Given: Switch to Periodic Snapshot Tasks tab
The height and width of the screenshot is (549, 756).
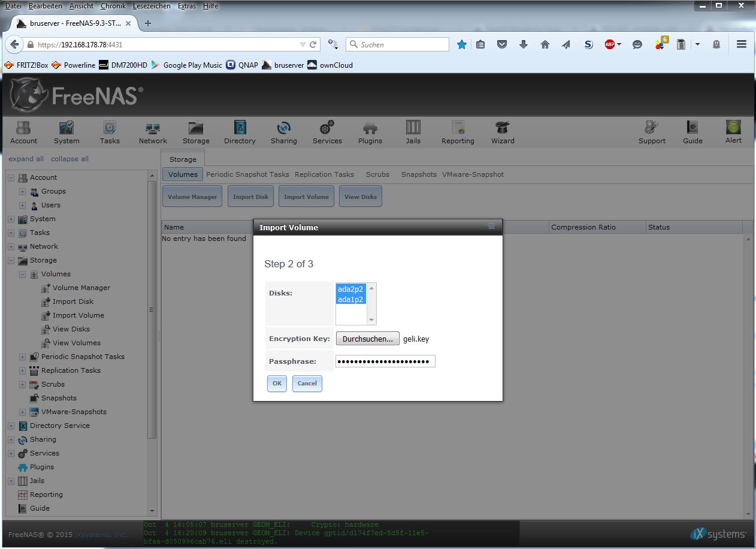Looking at the screenshot, I should (247, 174).
